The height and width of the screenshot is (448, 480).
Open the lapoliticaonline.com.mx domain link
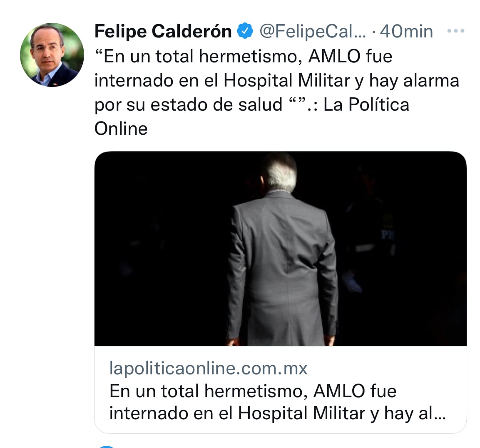(208, 368)
